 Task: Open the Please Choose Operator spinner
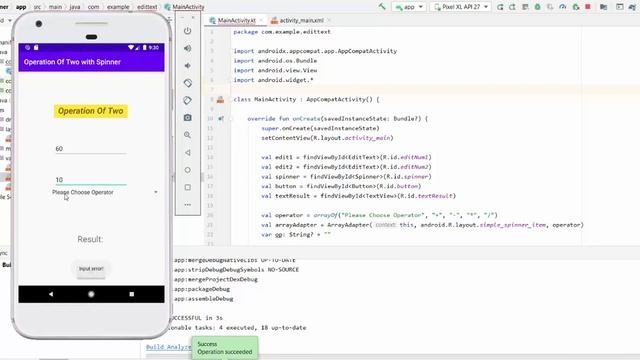pyautogui.click(x=105, y=192)
